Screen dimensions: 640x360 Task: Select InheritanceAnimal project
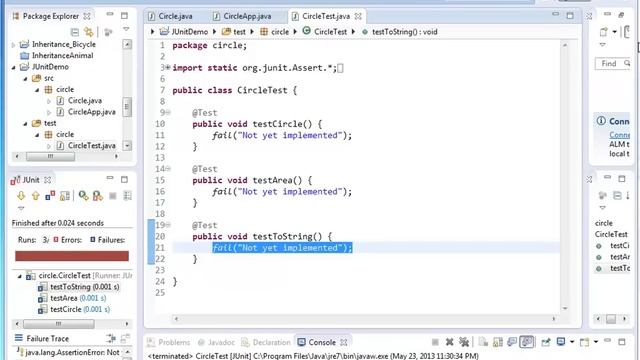click(x=62, y=56)
